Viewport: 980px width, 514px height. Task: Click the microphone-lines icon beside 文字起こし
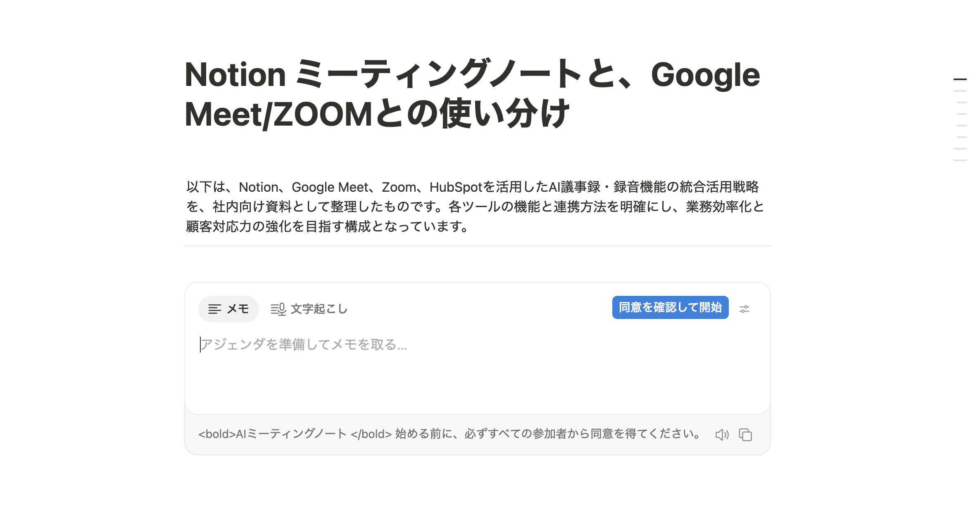[278, 309]
